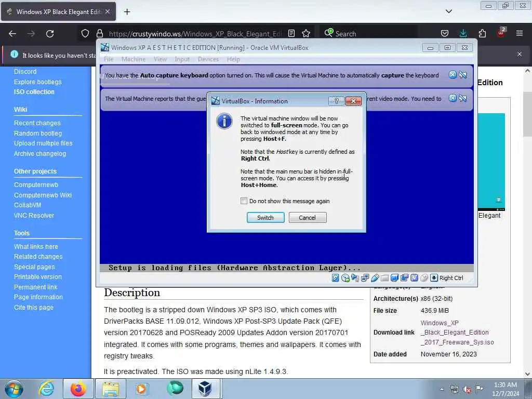The height and width of the screenshot is (399, 532).
Task: Open VirtualBox Machine menu
Action: [x=134, y=59]
